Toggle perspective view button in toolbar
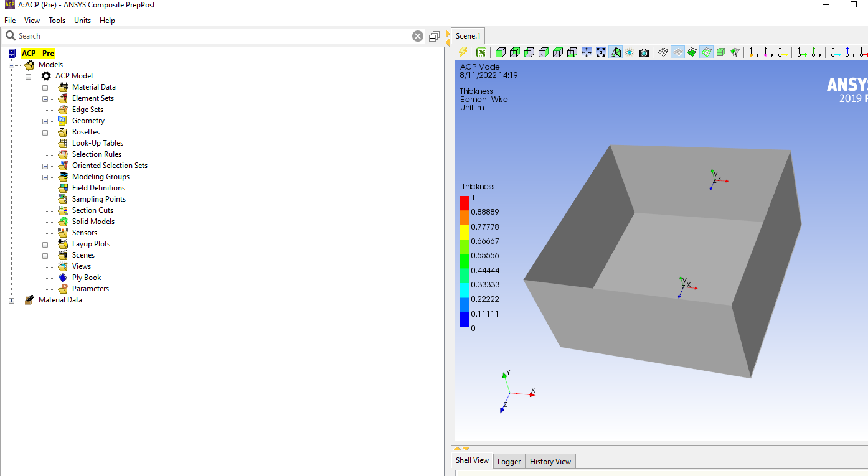868x476 pixels. [615, 52]
